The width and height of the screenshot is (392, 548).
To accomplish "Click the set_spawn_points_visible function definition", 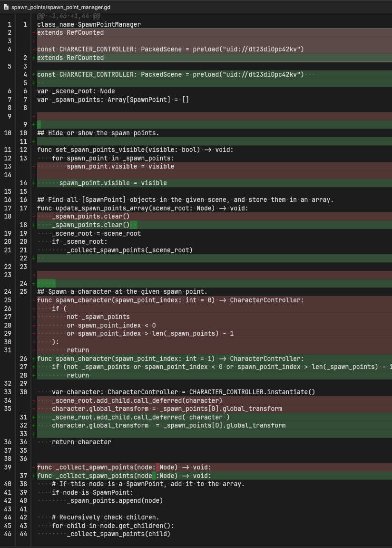I will coord(135,149).
